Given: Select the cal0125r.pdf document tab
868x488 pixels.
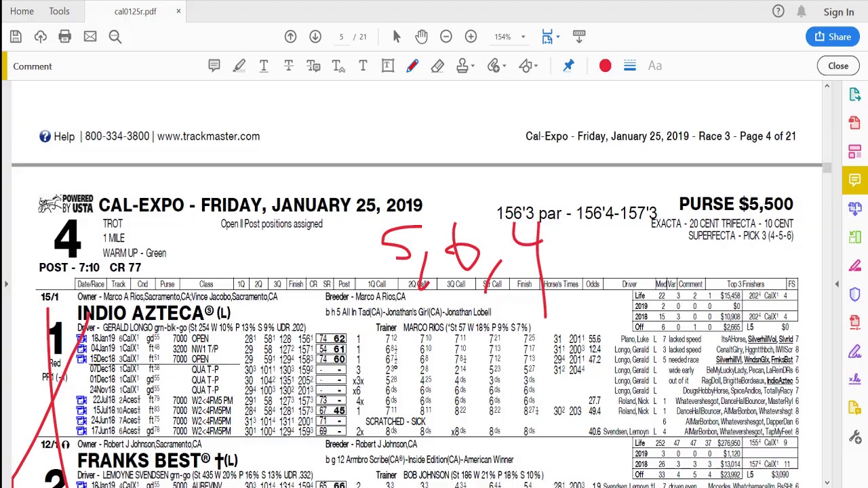Looking at the screenshot, I should click(135, 12).
